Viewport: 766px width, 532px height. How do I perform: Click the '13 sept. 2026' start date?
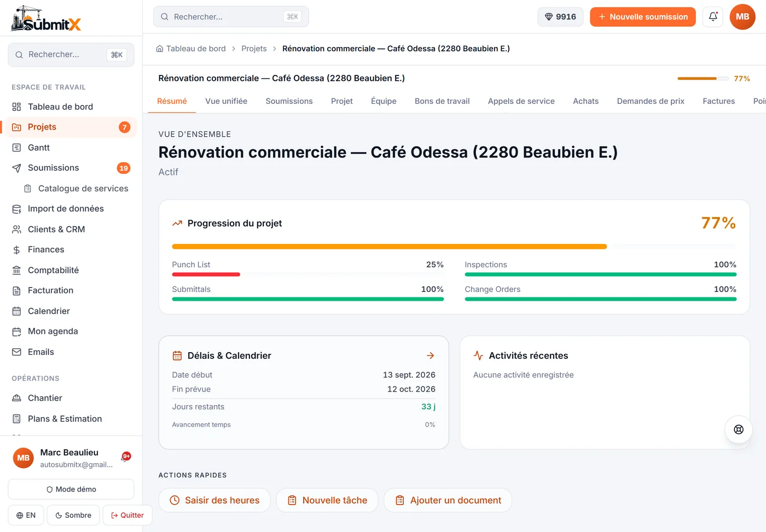(409, 375)
